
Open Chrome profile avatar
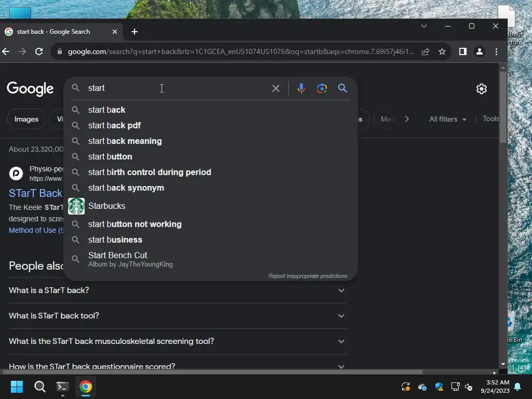[x=480, y=51]
